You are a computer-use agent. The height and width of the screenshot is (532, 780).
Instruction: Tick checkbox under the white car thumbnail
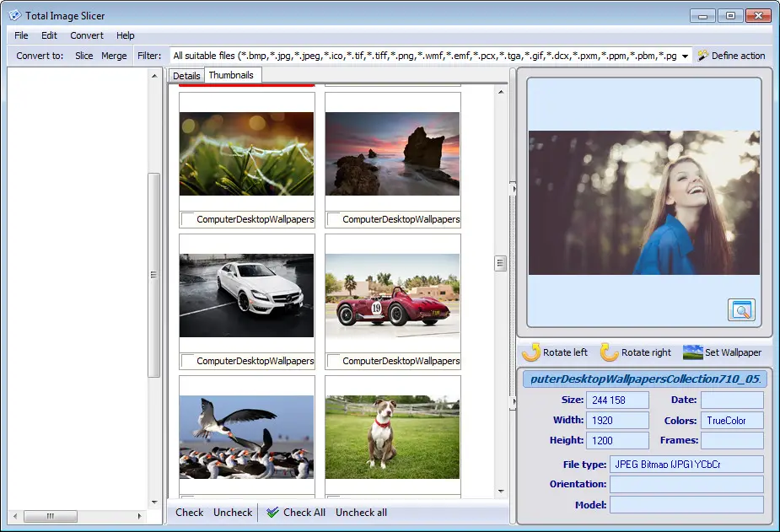[188, 361]
